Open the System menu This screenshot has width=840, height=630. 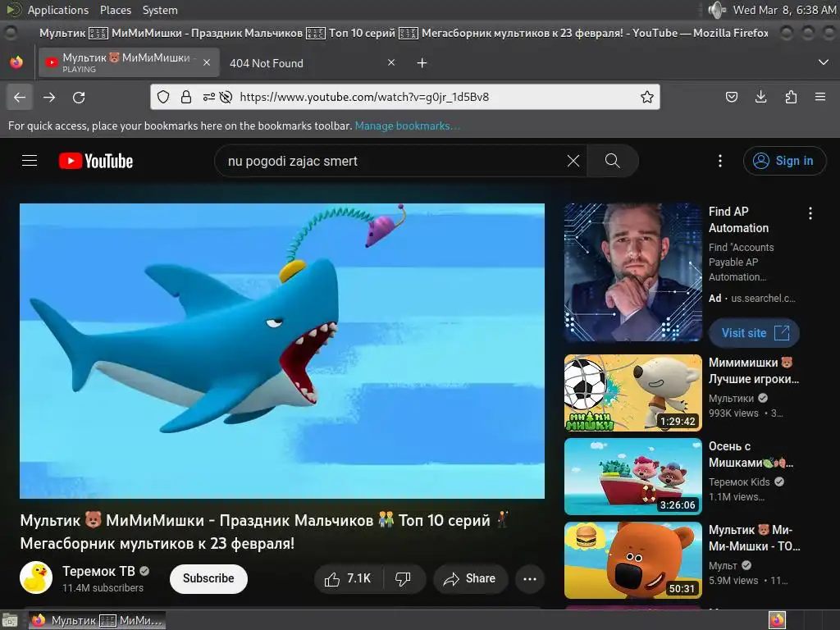point(160,10)
